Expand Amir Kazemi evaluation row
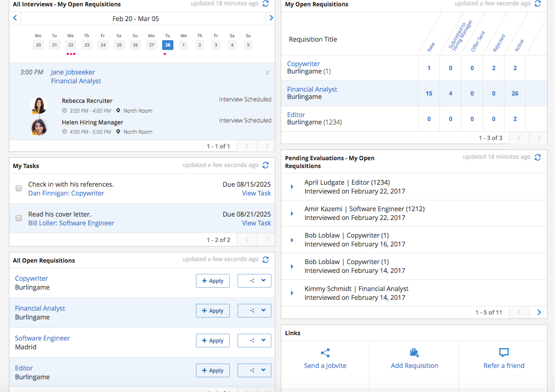The width and height of the screenshot is (555, 392). pos(292,214)
